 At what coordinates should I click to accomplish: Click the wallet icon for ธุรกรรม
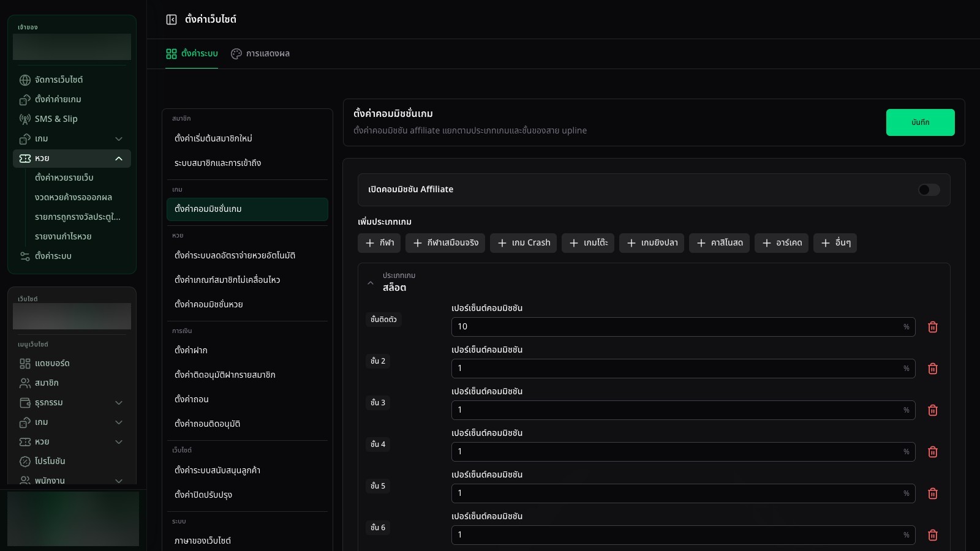(25, 403)
